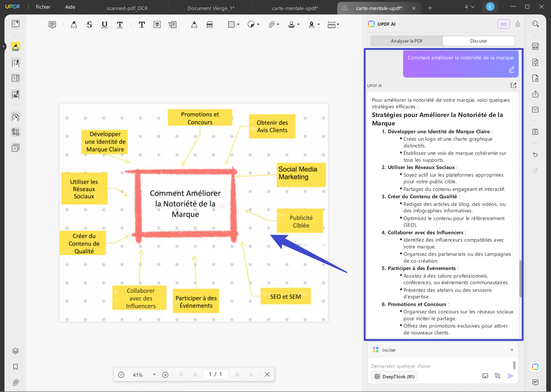Expand the Inciter prompts dropdown
Image resolution: width=551 pixels, height=392 pixels.
[x=512, y=350]
